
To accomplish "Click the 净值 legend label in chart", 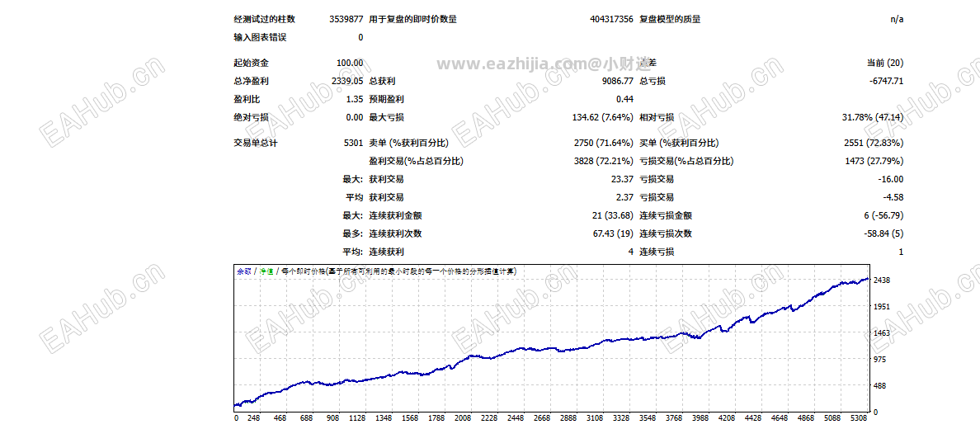I will coord(266,271).
